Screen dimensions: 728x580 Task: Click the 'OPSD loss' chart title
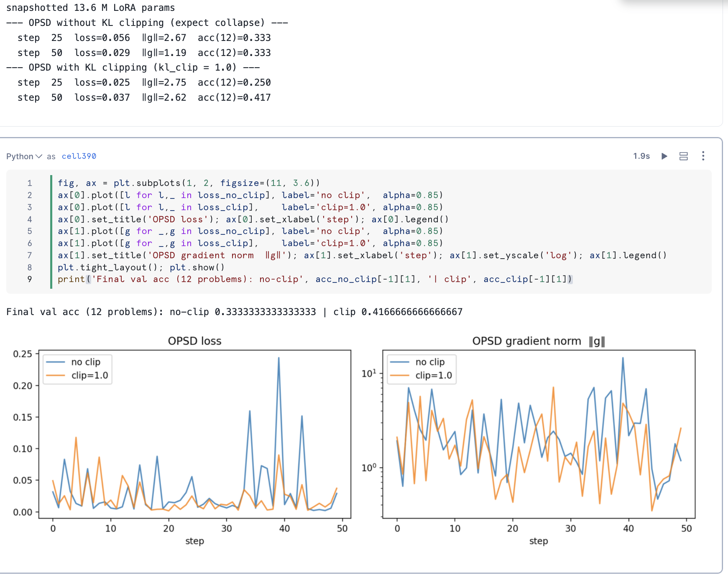[194, 341]
